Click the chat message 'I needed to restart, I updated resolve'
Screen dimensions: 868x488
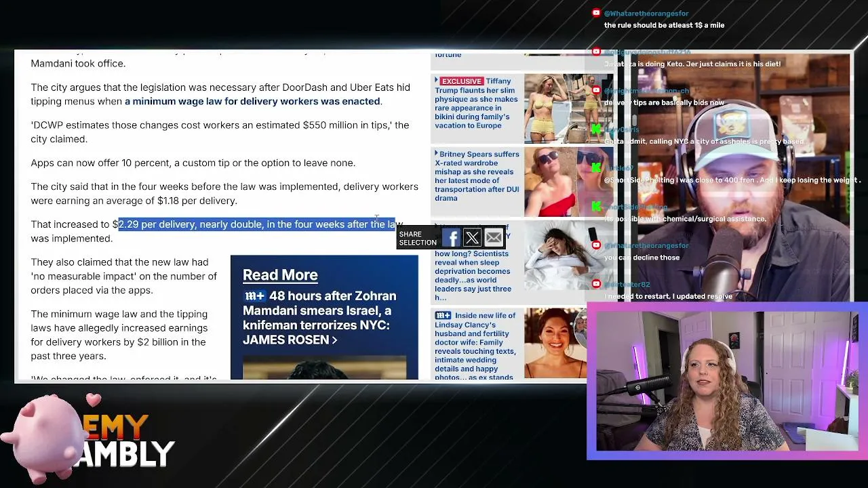[x=668, y=296]
